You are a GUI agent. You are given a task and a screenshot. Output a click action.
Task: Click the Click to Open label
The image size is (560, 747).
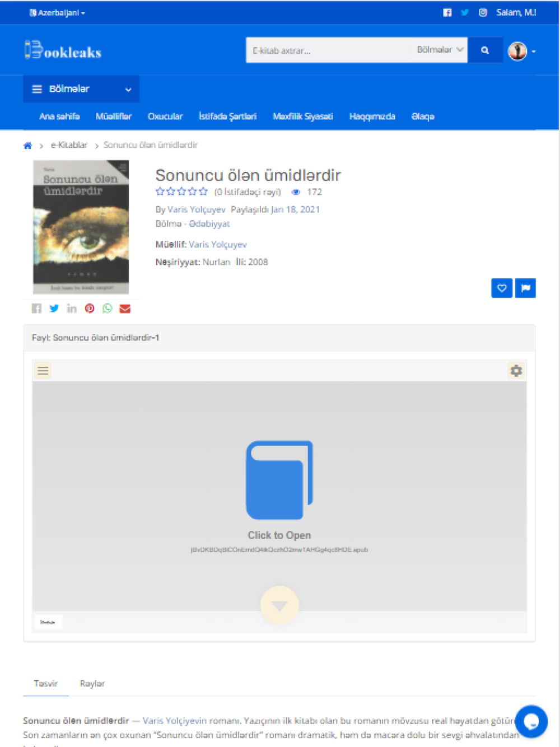[x=279, y=535]
